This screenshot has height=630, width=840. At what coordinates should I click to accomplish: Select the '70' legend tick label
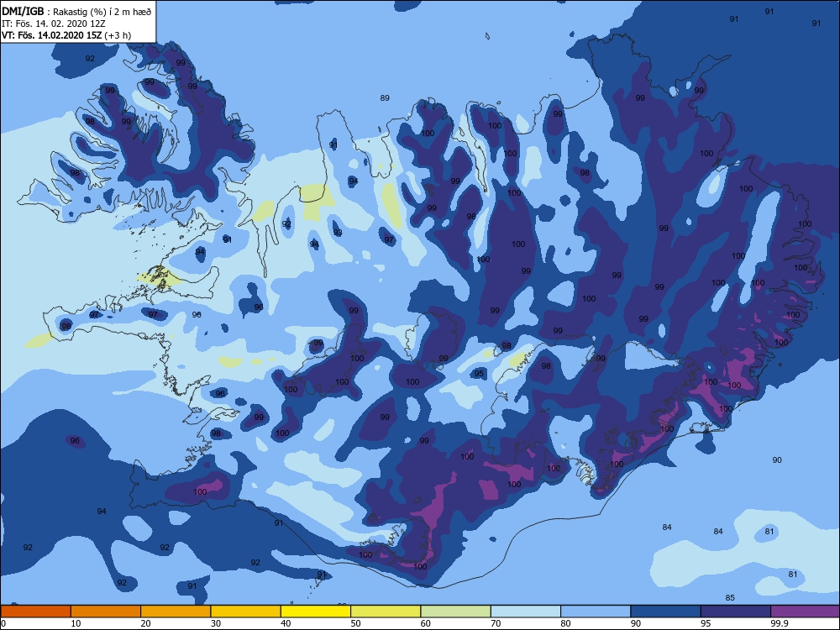point(496,623)
